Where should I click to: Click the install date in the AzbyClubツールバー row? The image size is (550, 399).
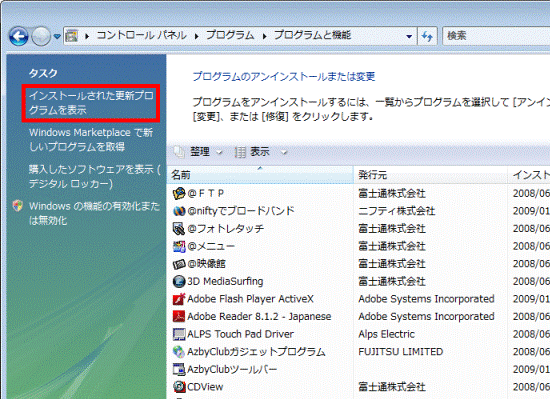click(x=531, y=369)
